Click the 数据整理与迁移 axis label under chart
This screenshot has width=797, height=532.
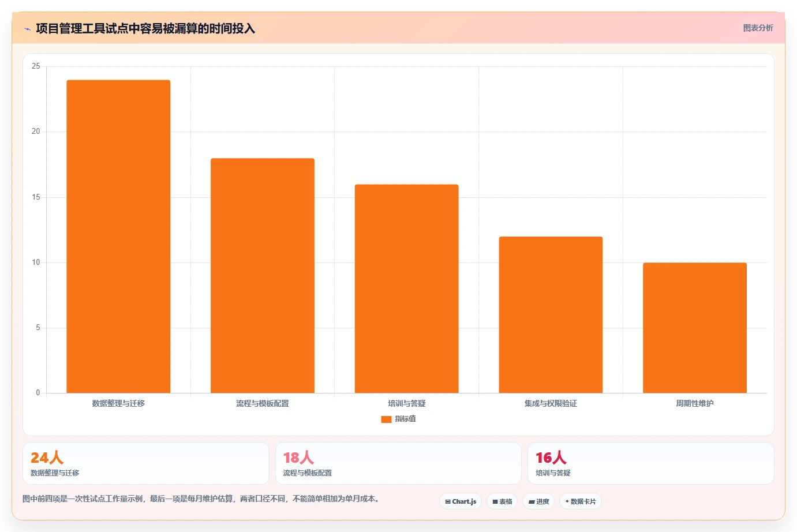point(118,403)
